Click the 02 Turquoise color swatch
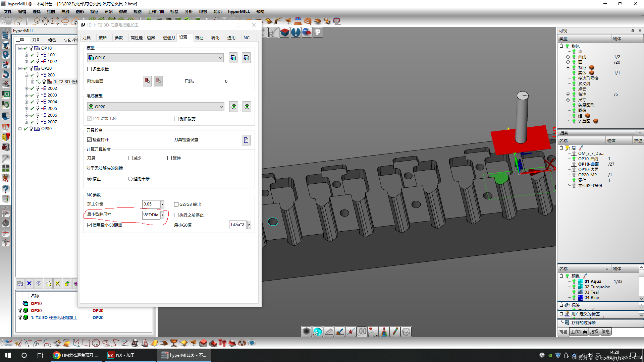Screen dimensions: 644x362 click(580, 287)
